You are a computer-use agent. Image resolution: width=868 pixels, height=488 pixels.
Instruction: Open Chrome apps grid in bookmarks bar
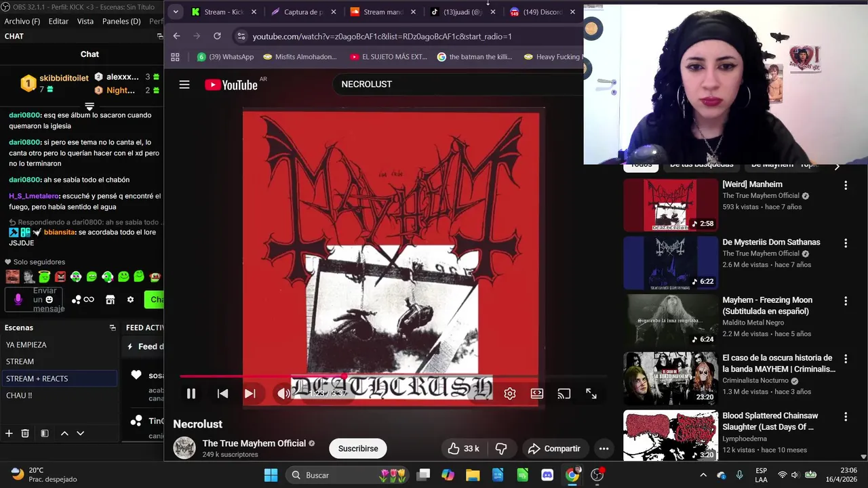click(x=175, y=57)
